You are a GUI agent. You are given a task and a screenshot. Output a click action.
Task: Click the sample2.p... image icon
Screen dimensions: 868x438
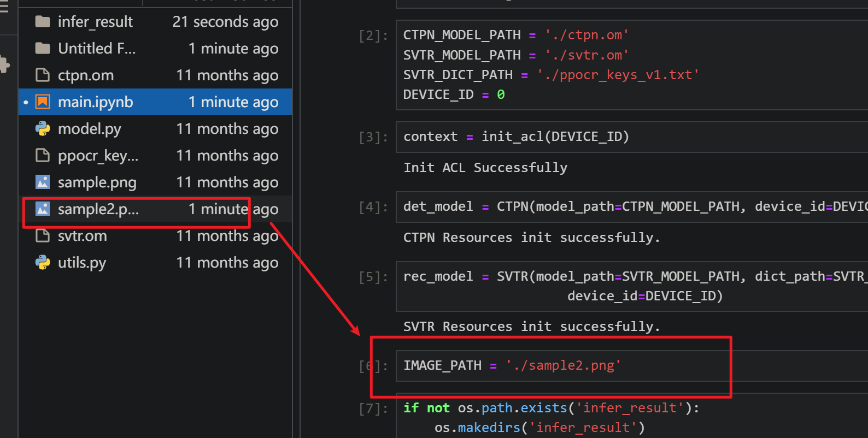click(x=43, y=209)
